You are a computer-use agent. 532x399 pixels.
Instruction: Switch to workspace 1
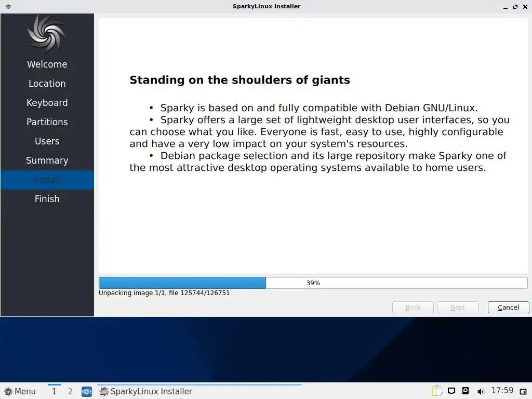54,391
